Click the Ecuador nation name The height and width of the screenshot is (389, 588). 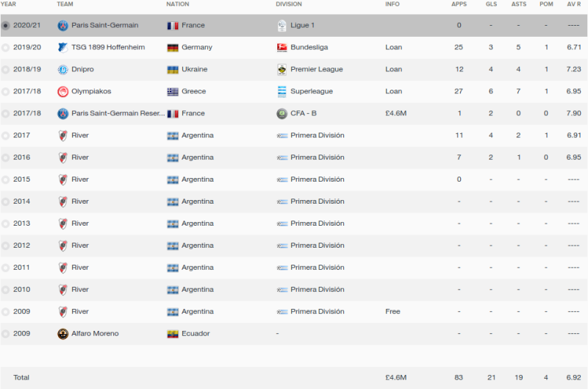click(196, 334)
